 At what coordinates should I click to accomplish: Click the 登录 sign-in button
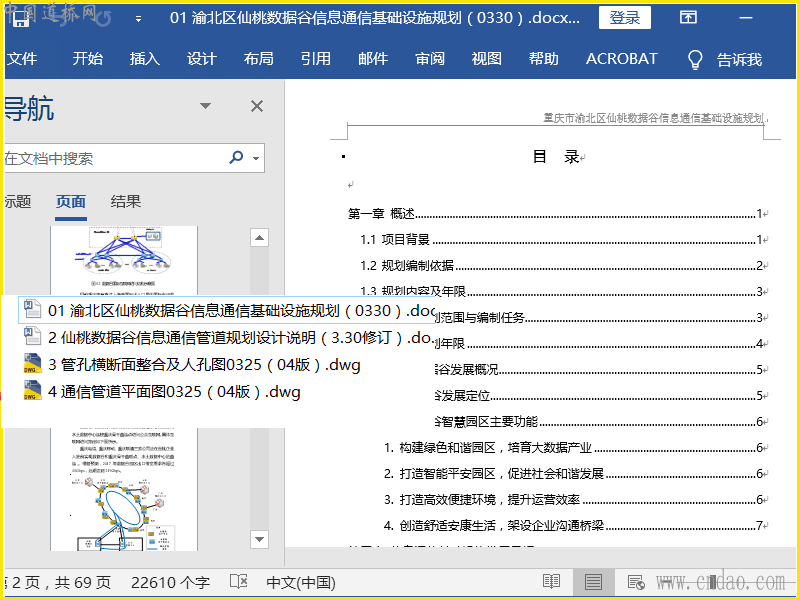coord(624,18)
